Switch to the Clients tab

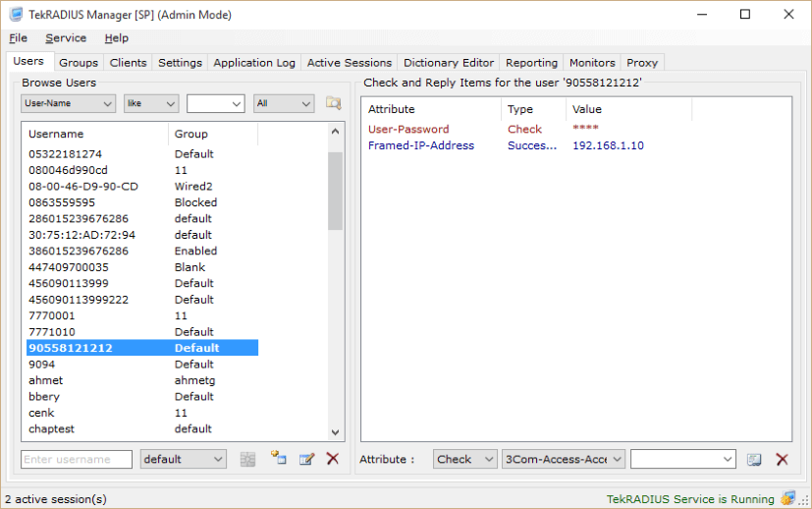coord(128,63)
